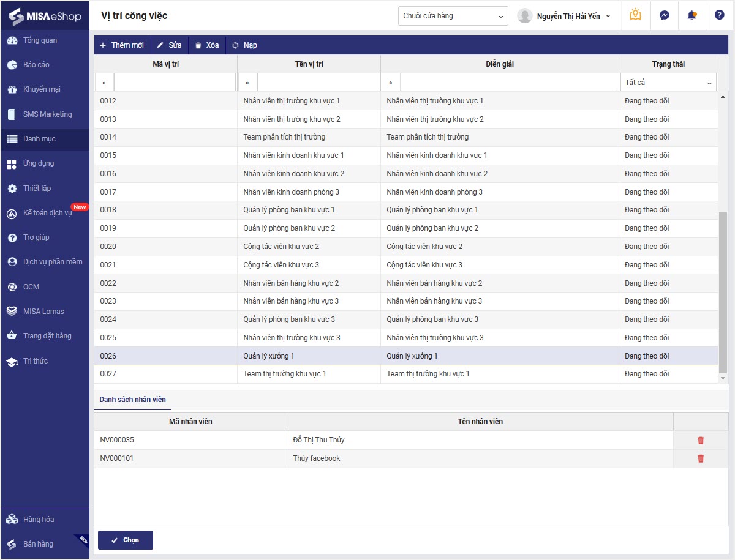The height and width of the screenshot is (560, 735).
Task: Switch to Danh sách nhân viên tab
Action: pos(133,400)
